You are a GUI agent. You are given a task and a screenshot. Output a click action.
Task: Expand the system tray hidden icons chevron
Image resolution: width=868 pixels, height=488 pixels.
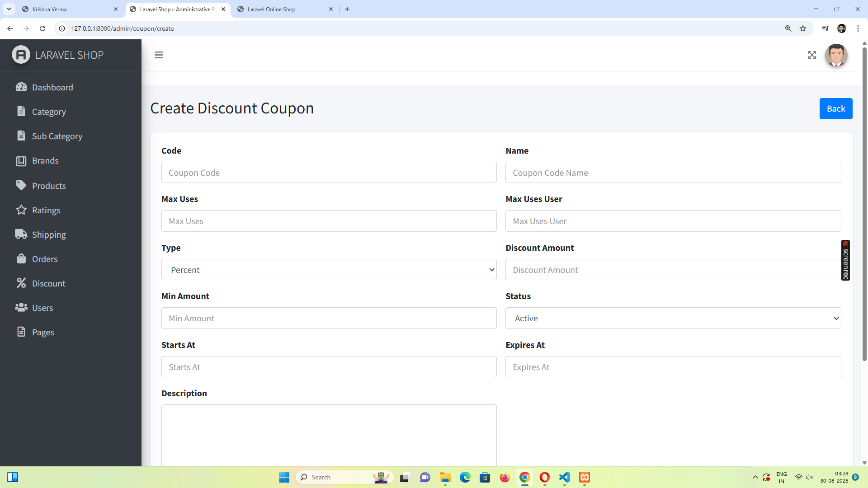(755, 477)
